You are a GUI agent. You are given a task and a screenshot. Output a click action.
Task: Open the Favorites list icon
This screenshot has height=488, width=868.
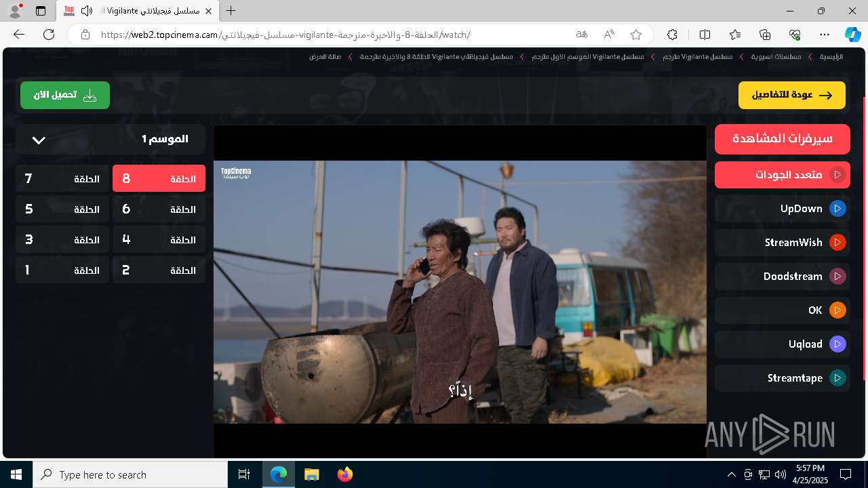[x=735, y=35]
